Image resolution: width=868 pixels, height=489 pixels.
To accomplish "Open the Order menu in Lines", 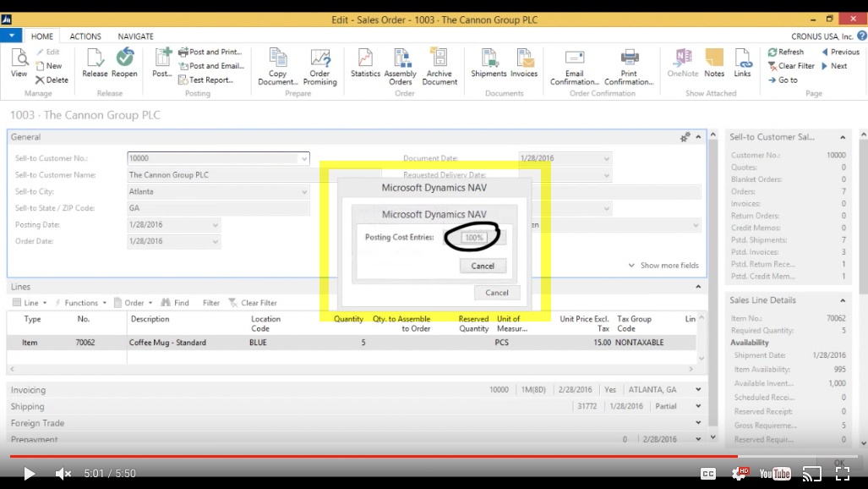I will pos(134,303).
